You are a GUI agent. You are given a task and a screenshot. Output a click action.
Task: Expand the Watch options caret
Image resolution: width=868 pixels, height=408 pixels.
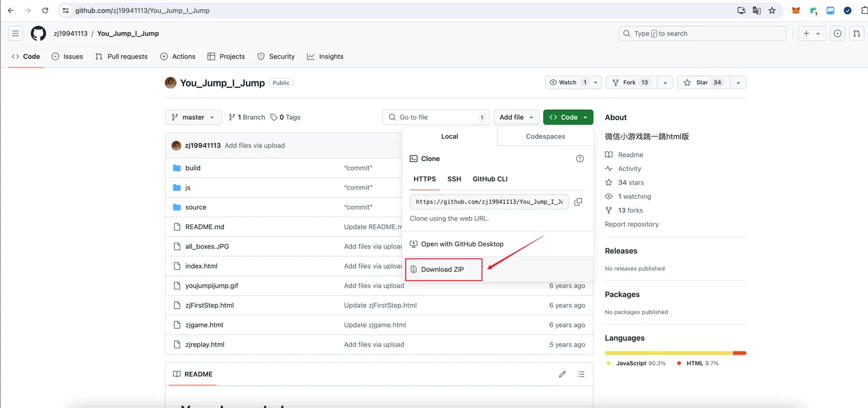(x=596, y=82)
